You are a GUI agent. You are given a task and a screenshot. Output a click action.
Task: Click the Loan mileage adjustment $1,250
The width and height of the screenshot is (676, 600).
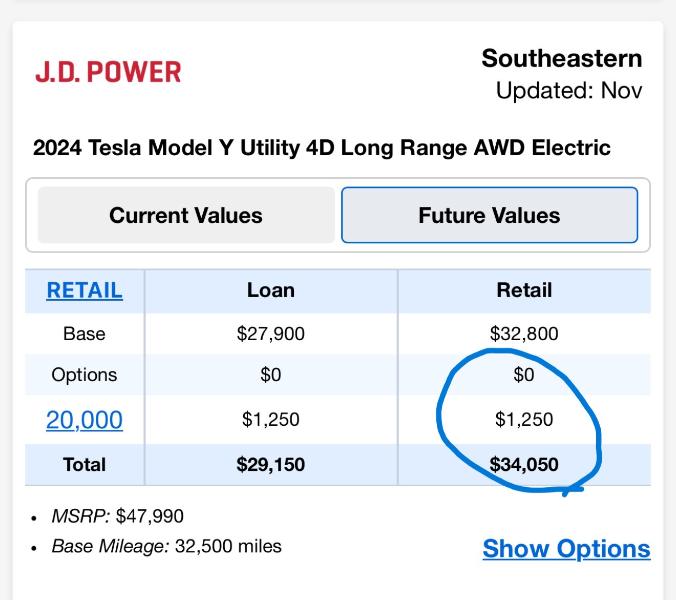[x=271, y=420]
